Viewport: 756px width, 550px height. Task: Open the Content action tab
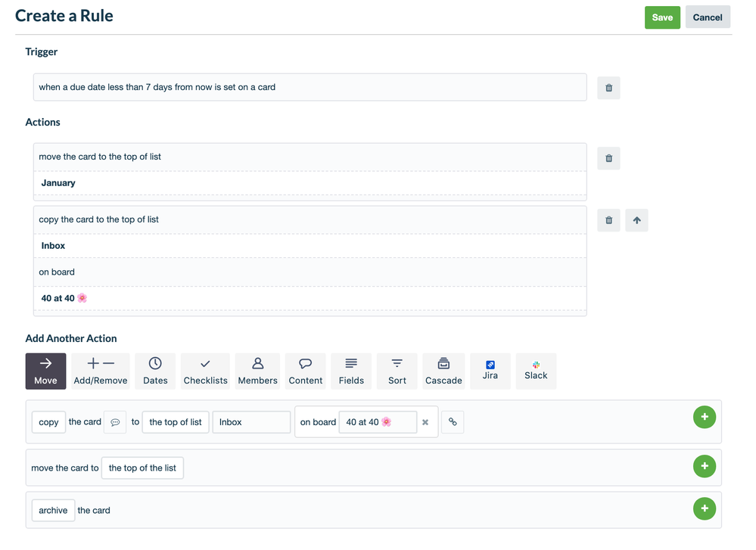tap(305, 371)
